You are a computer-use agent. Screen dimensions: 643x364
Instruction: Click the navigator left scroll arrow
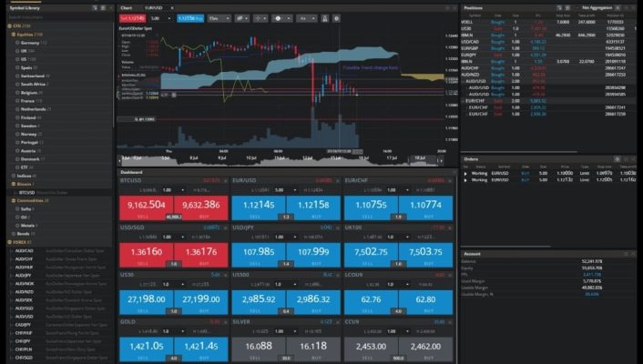pyautogui.click(x=119, y=161)
